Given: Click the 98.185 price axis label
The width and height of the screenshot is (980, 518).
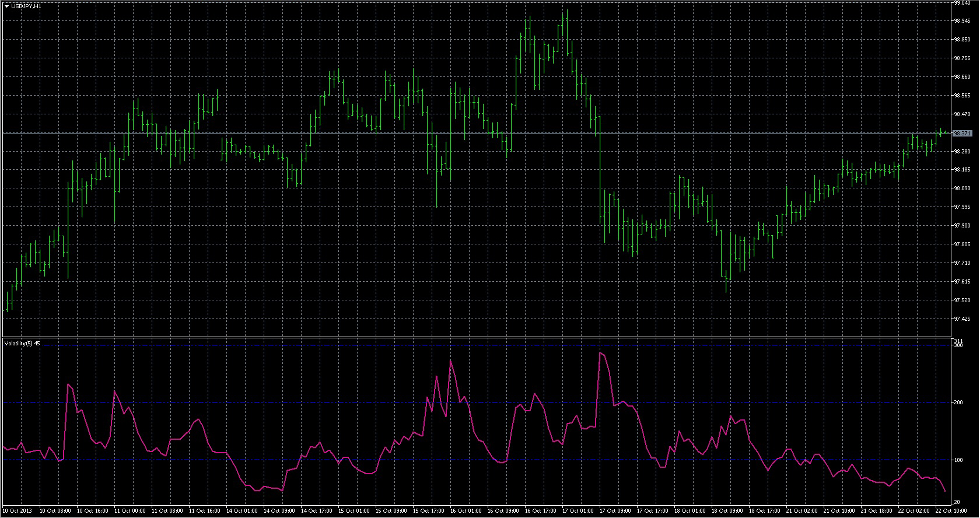Looking at the screenshot, I should tap(962, 170).
